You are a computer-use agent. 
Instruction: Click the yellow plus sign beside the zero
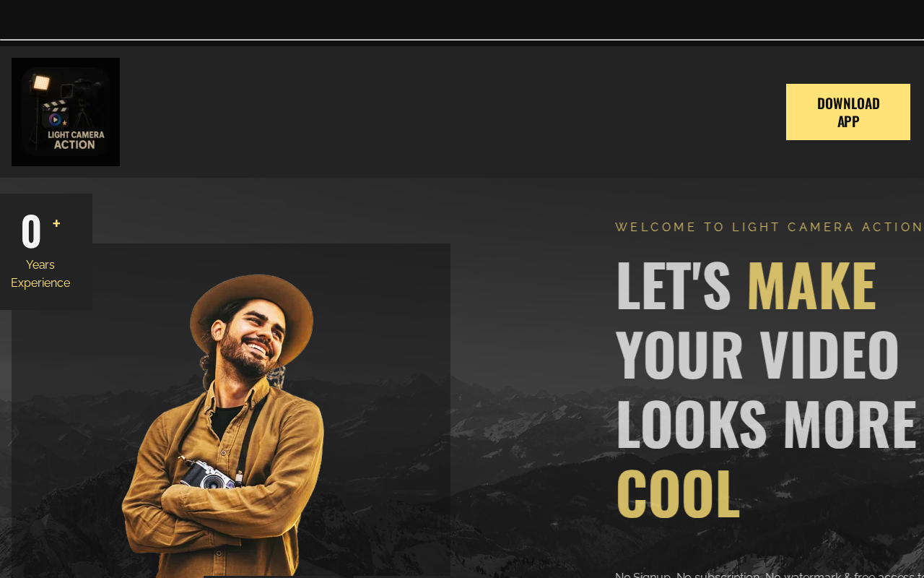pos(56,223)
